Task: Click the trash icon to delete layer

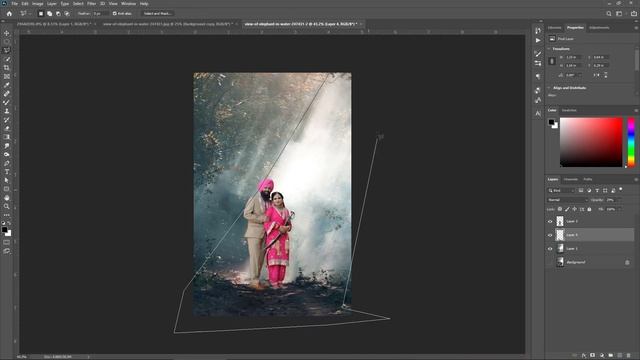Action: coord(629,356)
